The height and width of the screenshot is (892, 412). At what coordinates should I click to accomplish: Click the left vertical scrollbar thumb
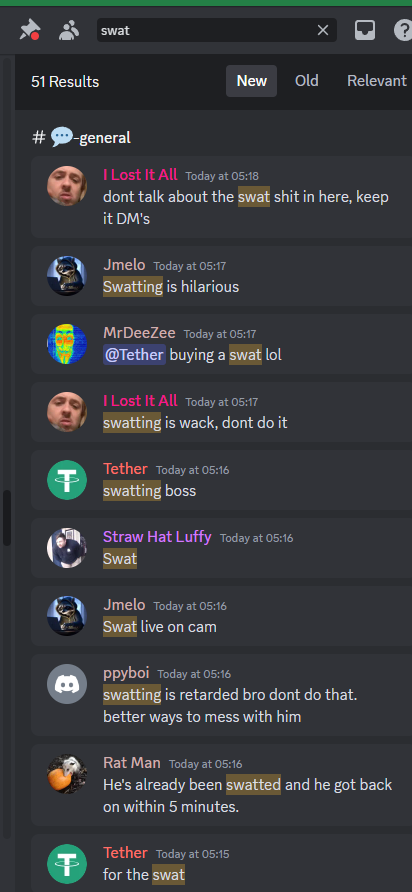pyautogui.click(x=6, y=518)
